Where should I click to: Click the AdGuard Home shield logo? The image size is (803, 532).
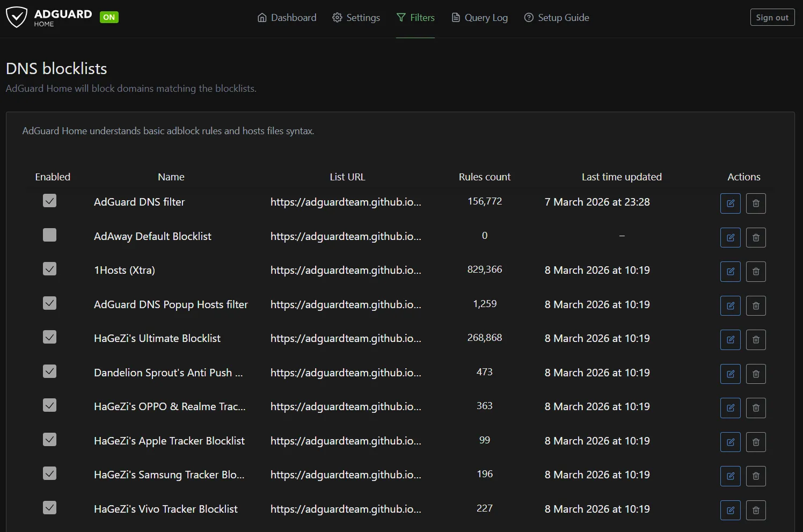pos(17,17)
